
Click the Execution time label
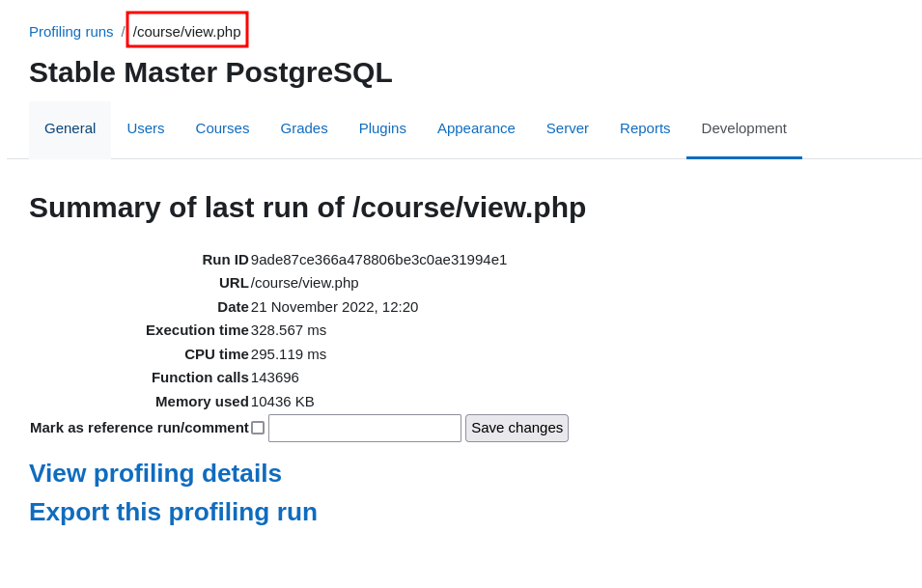point(198,330)
